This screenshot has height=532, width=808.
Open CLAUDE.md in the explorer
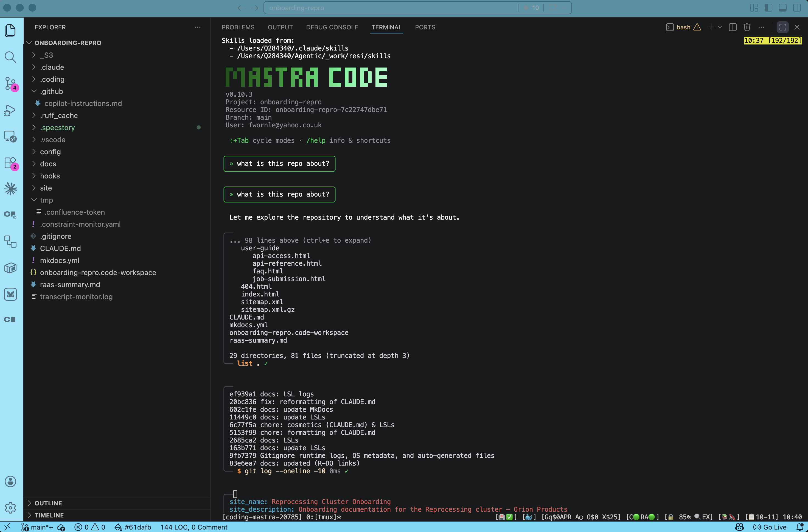pos(117,248)
